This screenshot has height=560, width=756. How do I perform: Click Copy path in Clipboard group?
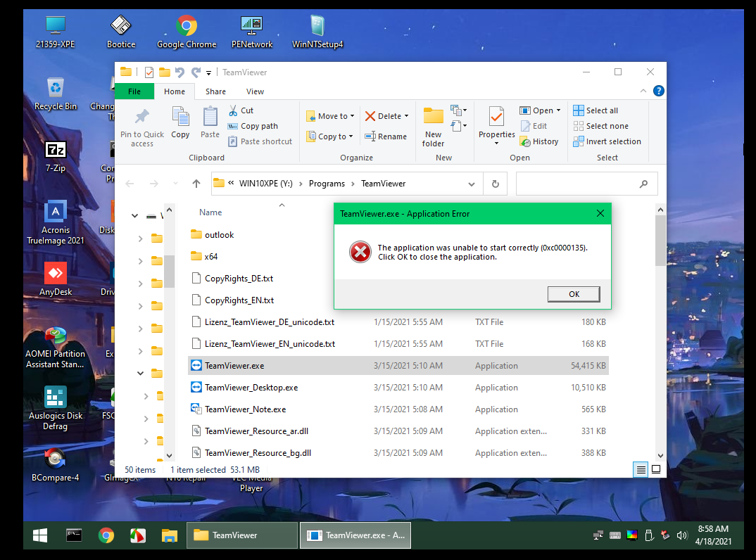(253, 126)
